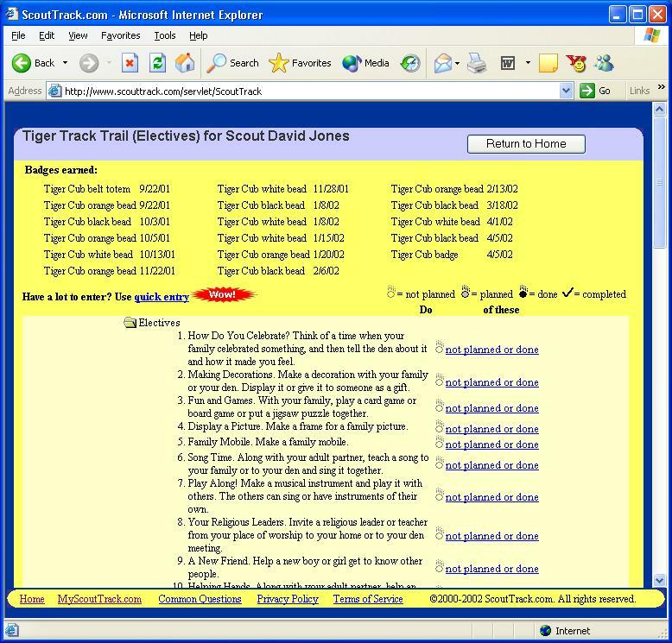
Task: Refresh the page using the green arrows icon
Action: click(x=157, y=63)
